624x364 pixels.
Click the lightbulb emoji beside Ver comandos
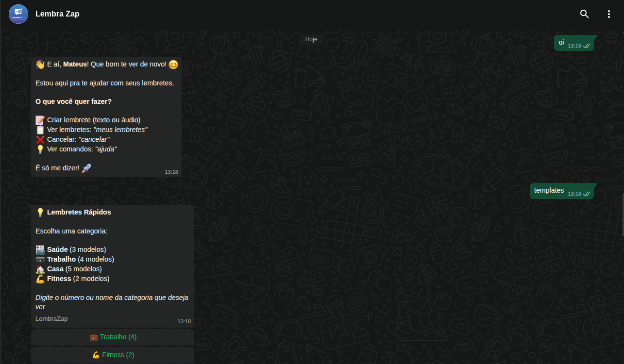(39, 149)
